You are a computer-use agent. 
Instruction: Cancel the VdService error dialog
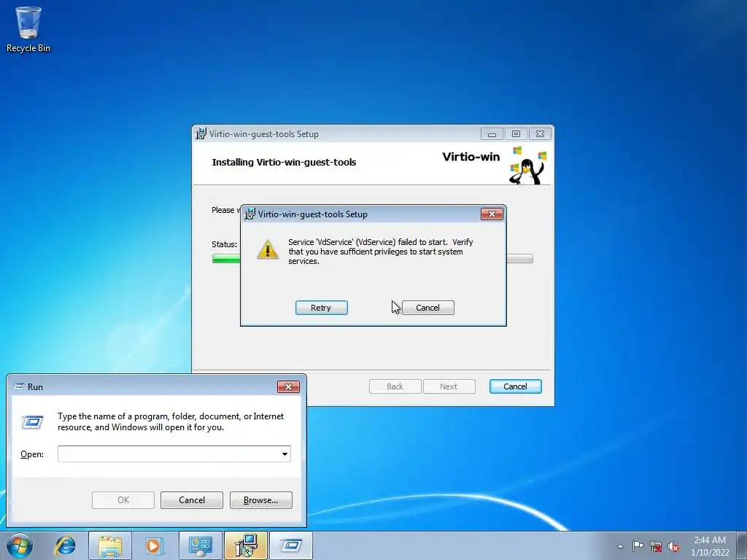pyautogui.click(x=427, y=308)
